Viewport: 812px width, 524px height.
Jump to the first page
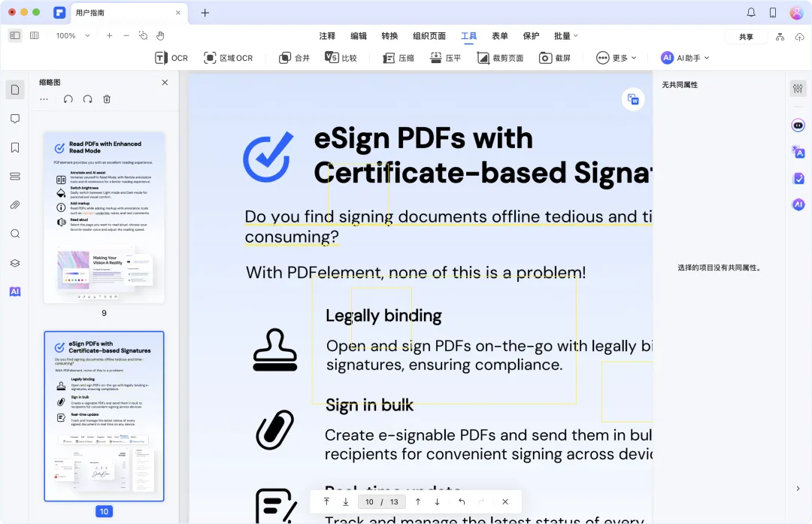click(327, 501)
